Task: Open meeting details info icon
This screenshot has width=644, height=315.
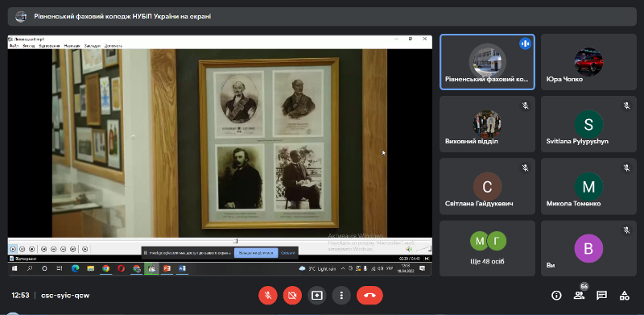Action: 556,295
